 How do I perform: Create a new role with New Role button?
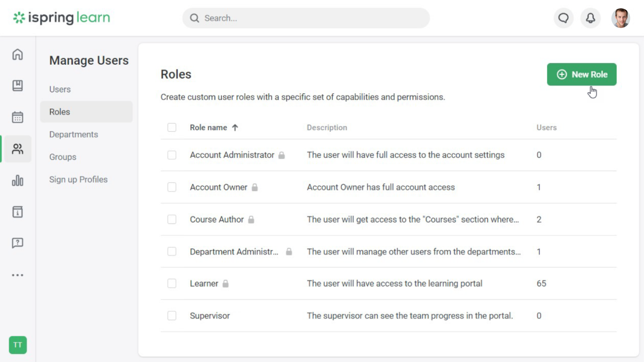point(582,74)
